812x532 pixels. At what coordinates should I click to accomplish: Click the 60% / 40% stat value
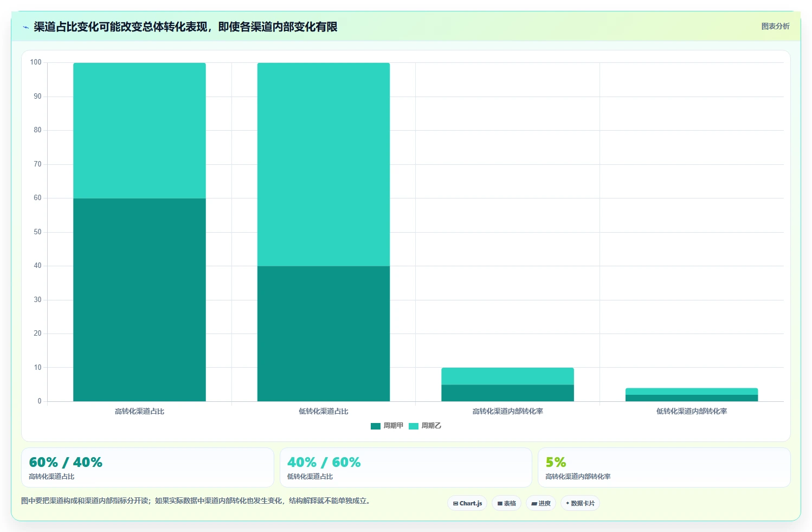coord(66,463)
